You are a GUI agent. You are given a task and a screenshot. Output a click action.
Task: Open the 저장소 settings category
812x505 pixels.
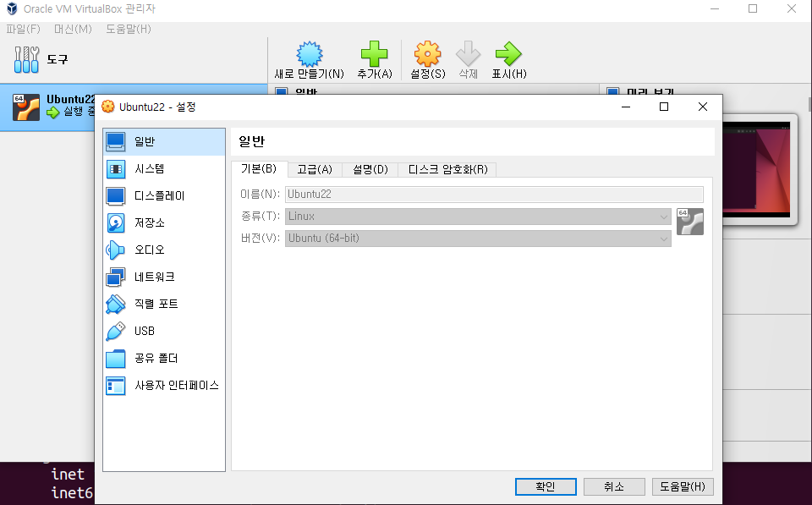163,222
